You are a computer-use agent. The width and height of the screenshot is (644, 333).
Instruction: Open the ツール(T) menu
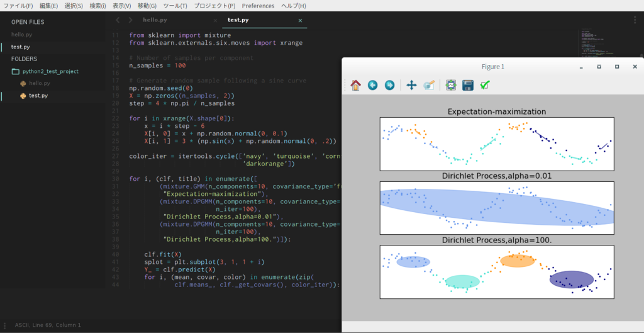coord(175,6)
